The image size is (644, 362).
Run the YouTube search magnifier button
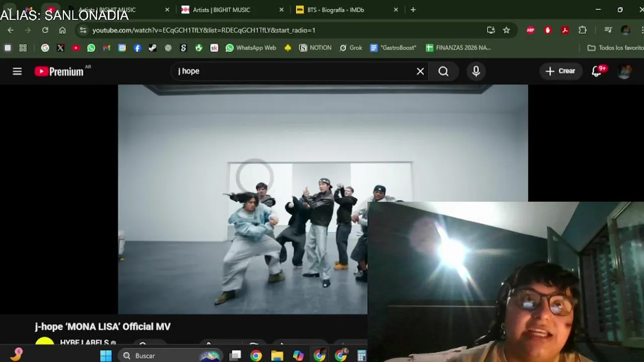443,71
